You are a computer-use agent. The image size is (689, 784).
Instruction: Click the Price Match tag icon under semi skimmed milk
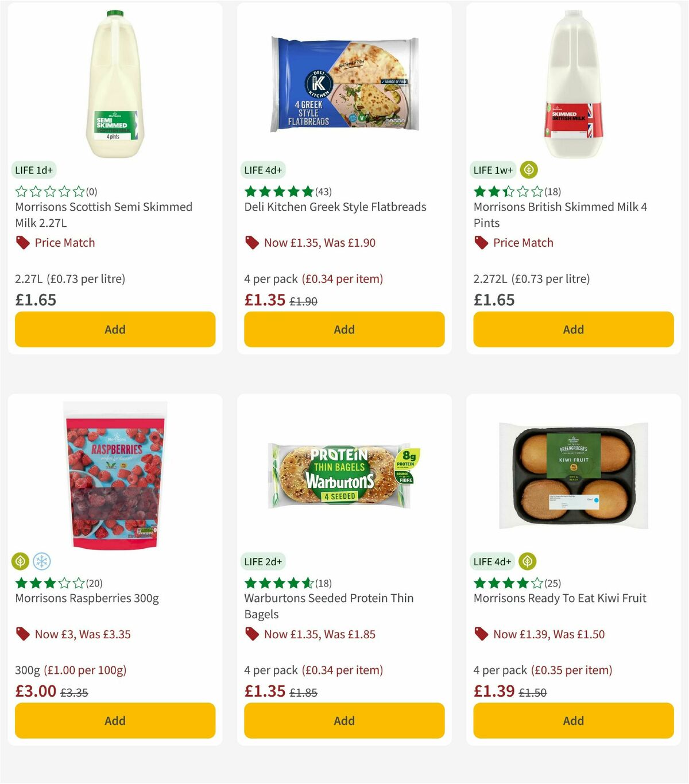coord(22,243)
